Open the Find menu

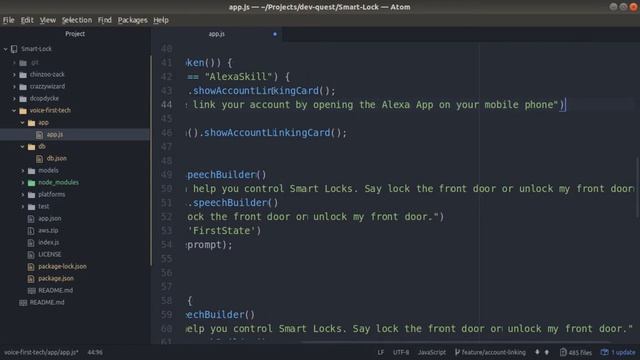point(104,20)
